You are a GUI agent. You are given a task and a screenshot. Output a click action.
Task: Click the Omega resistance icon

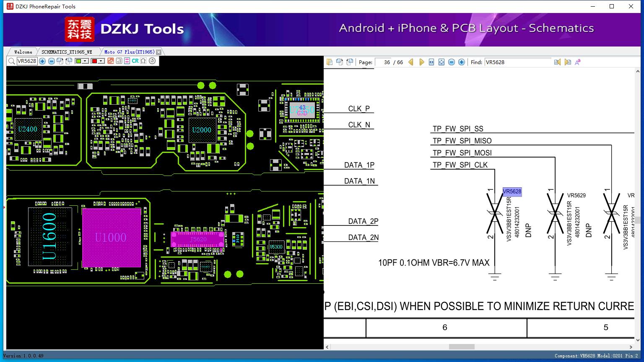click(x=143, y=61)
